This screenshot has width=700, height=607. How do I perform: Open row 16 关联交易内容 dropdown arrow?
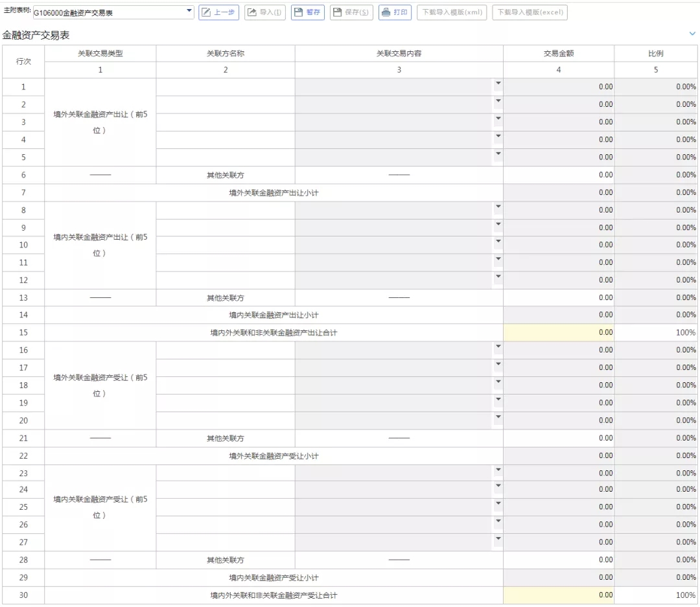[x=498, y=347]
